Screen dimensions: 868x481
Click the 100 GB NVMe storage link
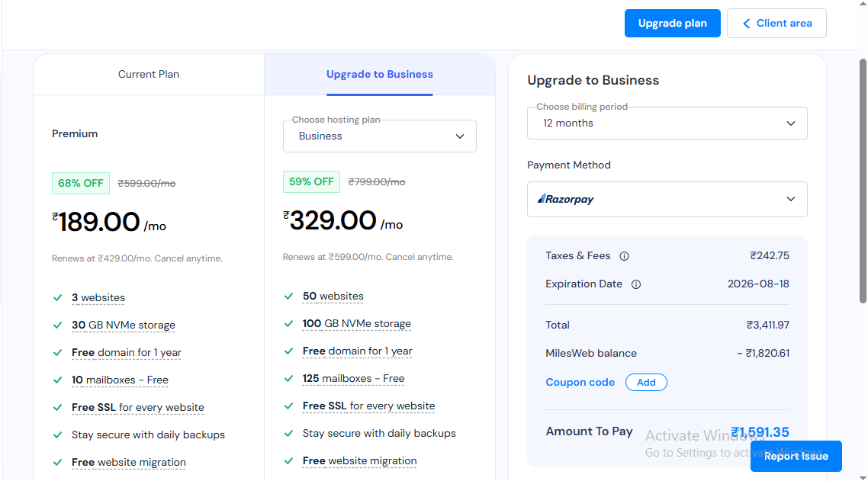click(x=356, y=323)
